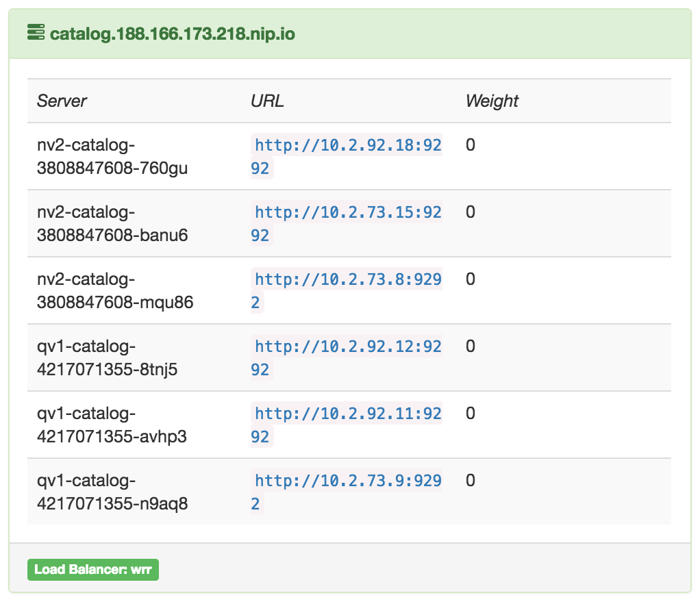Click weight 0 in the avhp3 row
The width and height of the screenshot is (700, 604).
[470, 413]
